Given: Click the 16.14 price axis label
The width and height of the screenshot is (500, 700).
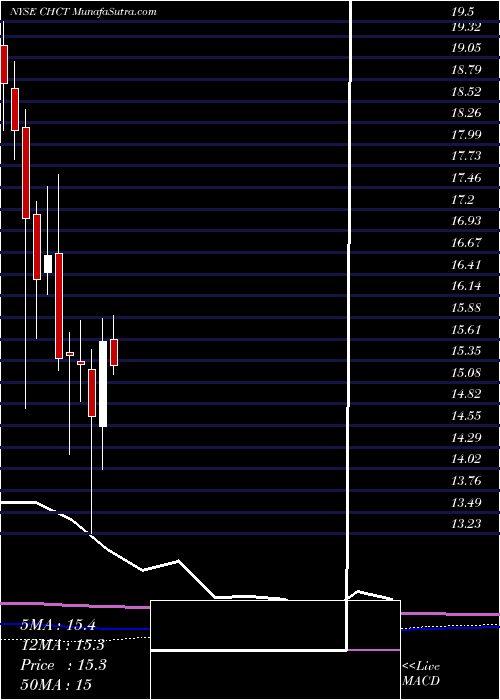Looking at the screenshot, I should click(466, 286).
